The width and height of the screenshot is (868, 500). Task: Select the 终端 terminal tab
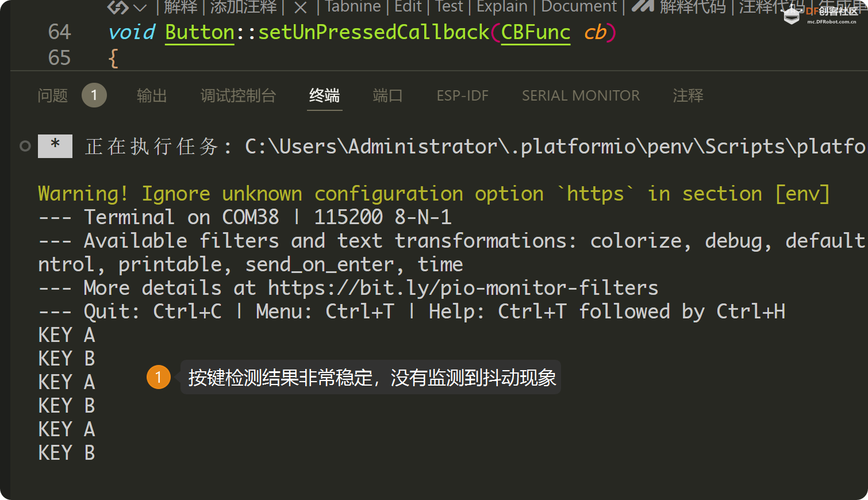pyautogui.click(x=324, y=95)
